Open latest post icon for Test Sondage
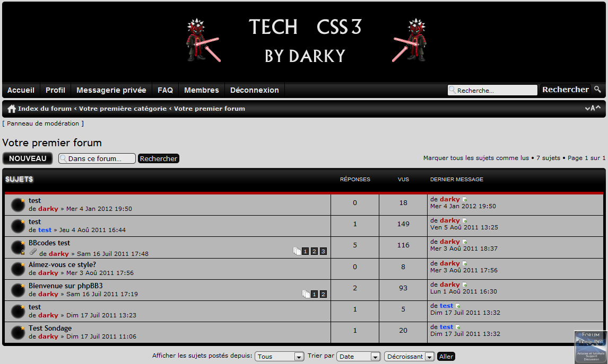This screenshot has width=608, height=364. [x=458, y=327]
